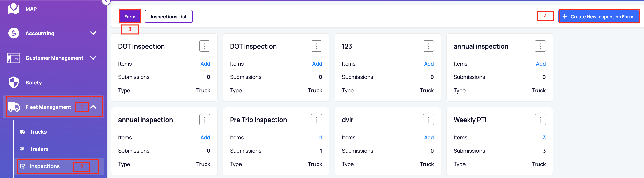Open three-dot menu on dvir card
The height and width of the screenshot is (178, 644).
point(428,120)
